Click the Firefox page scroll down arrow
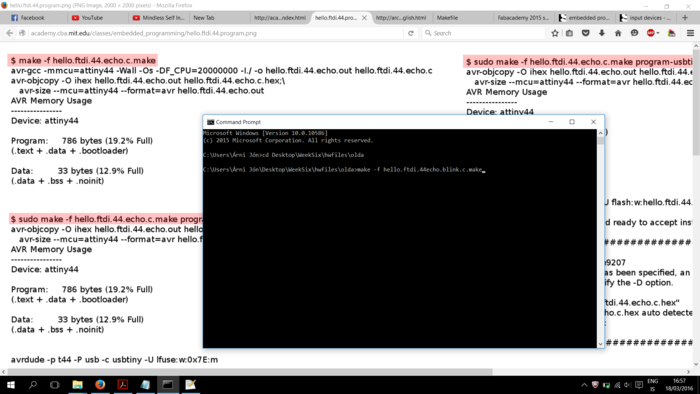The height and width of the screenshot is (394, 700). pos(696,364)
